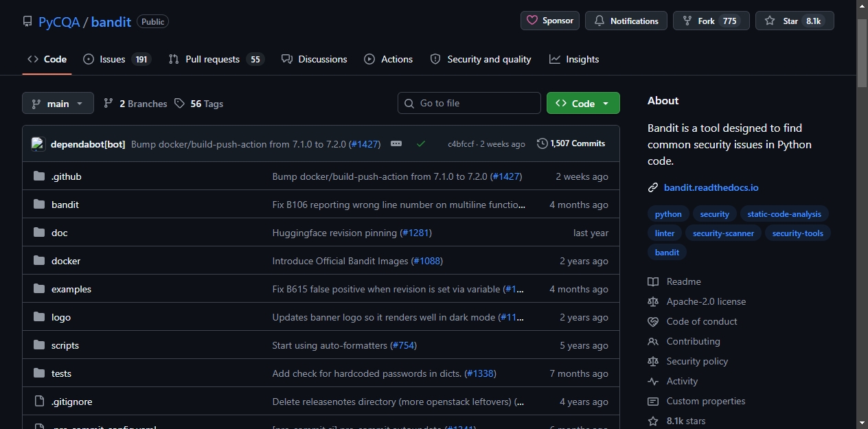This screenshot has width=868, height=429.
Task: Open Security and quality tab
Action: point(481,59)
